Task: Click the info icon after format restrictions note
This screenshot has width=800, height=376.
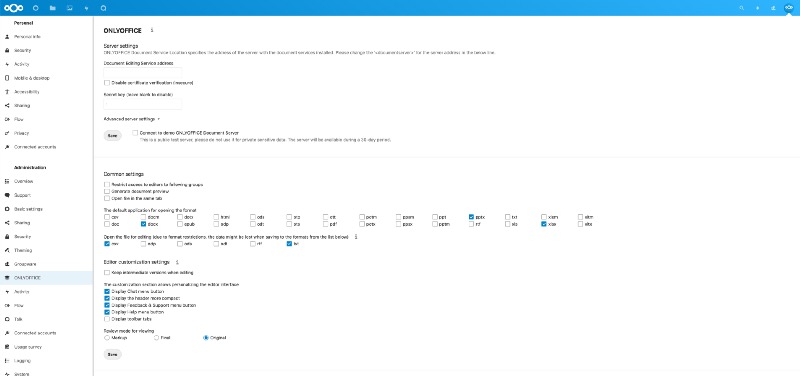Action: coord(356,237)
